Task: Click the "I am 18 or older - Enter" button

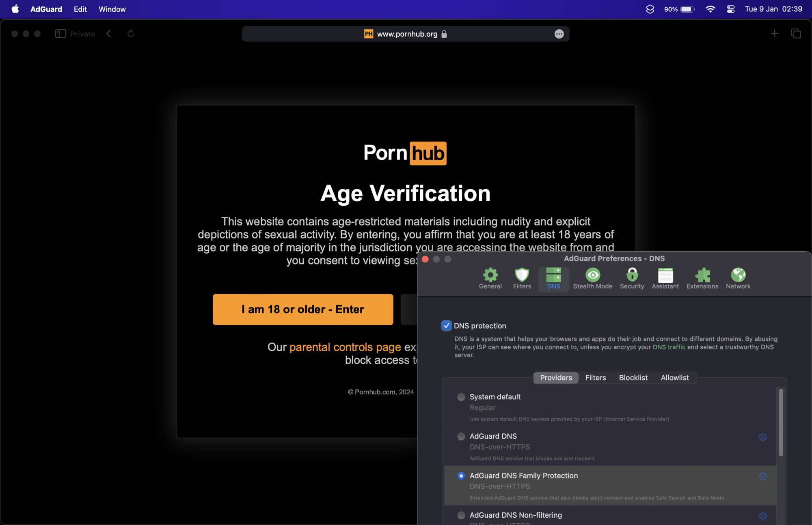Action: click(302, 309)
